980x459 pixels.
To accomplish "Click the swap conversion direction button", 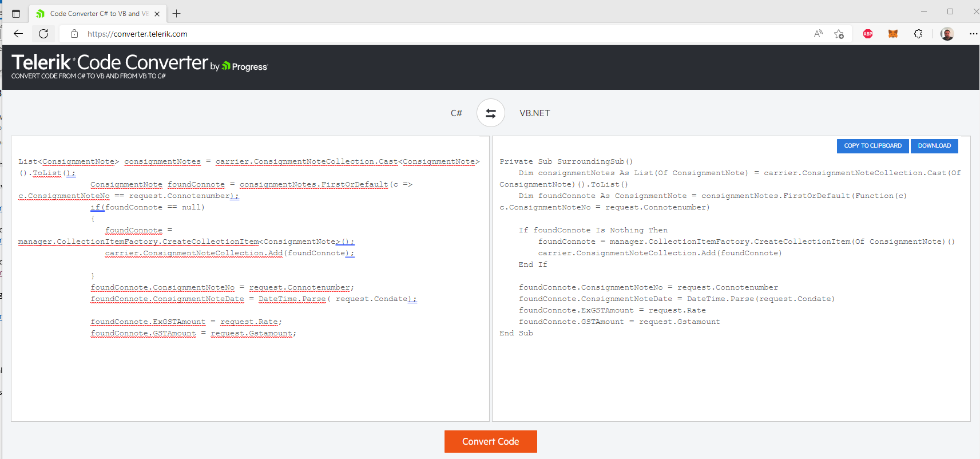I will click(490, 113).
